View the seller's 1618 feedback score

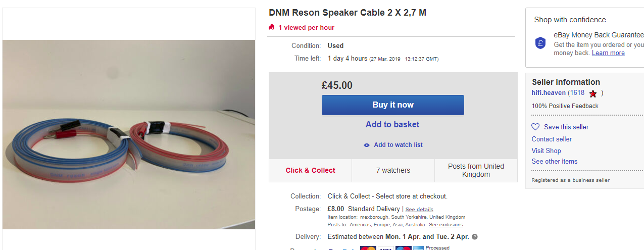click(577, 93)
